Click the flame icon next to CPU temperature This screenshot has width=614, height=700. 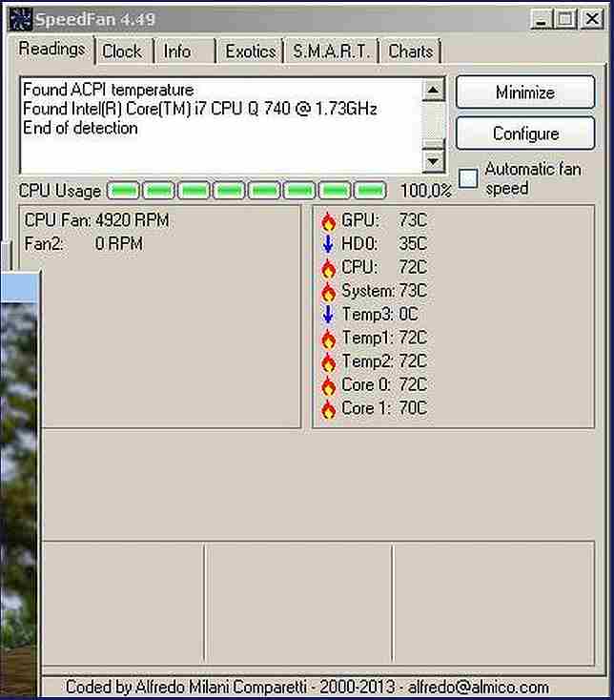tap(328, 267)
